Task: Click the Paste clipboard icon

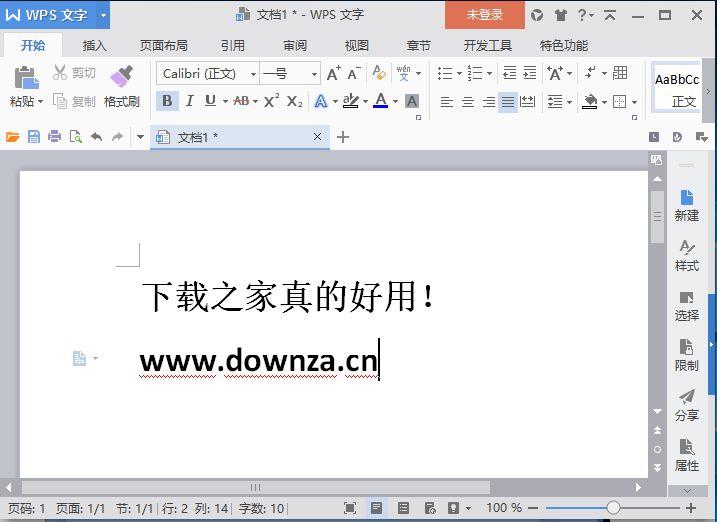Action: [26, 77]
